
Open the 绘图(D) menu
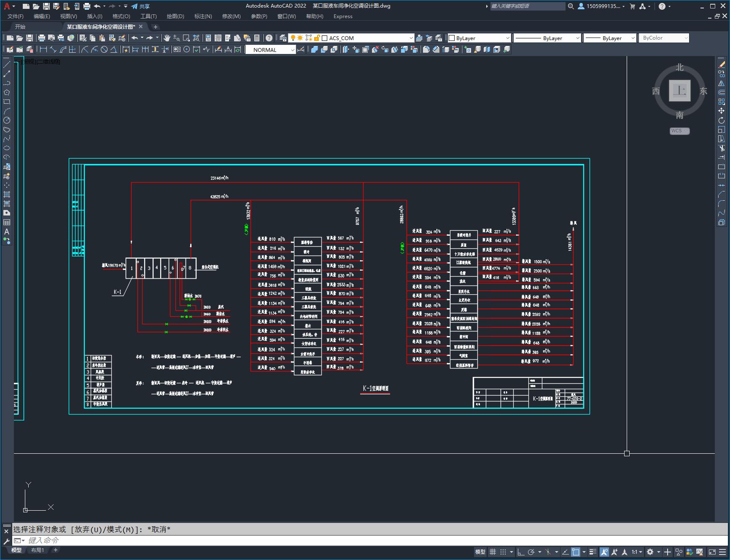pyautogui.click(x=175, y=16)
